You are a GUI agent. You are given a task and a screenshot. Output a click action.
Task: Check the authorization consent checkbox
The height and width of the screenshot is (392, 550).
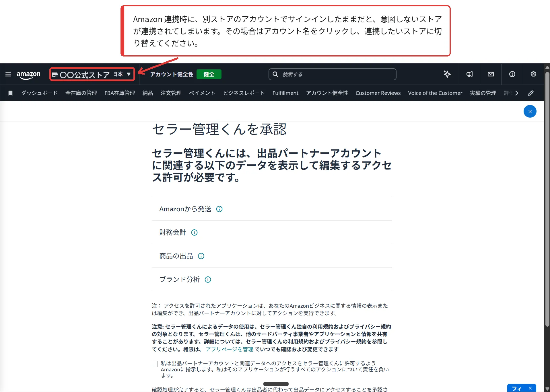click(x=155, y=364)
